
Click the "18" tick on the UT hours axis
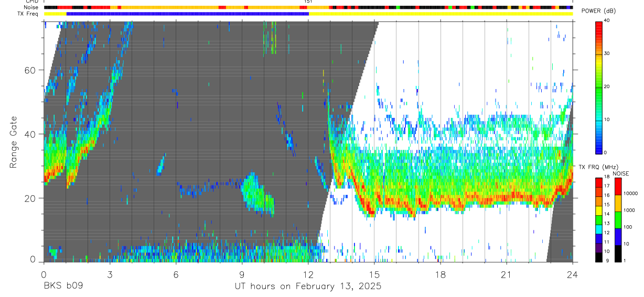[x=441, y=273]
